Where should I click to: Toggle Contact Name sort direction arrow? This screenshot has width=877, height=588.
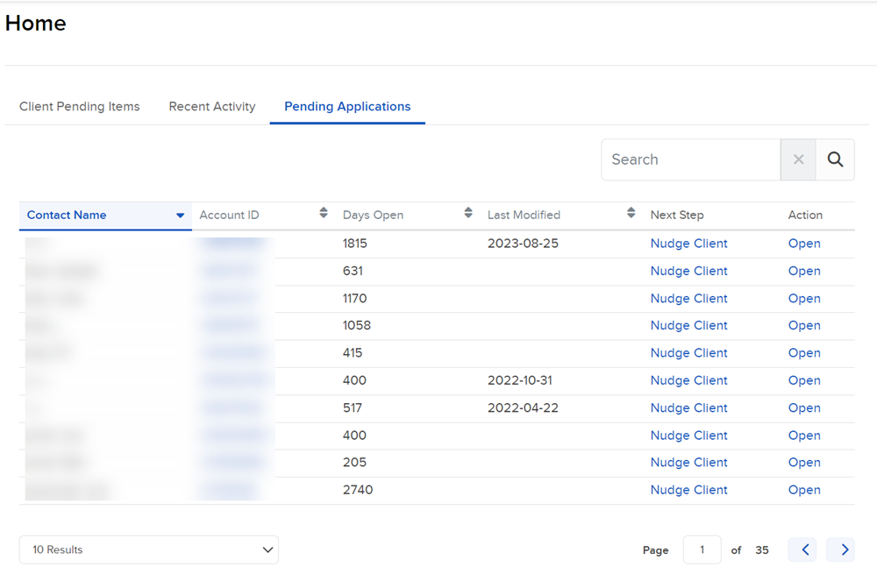pos(180,216)
